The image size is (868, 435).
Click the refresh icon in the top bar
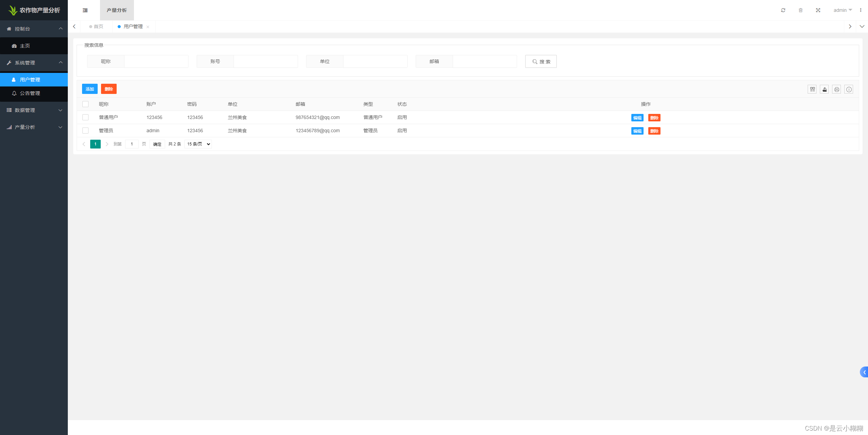(x=783, y=10)
